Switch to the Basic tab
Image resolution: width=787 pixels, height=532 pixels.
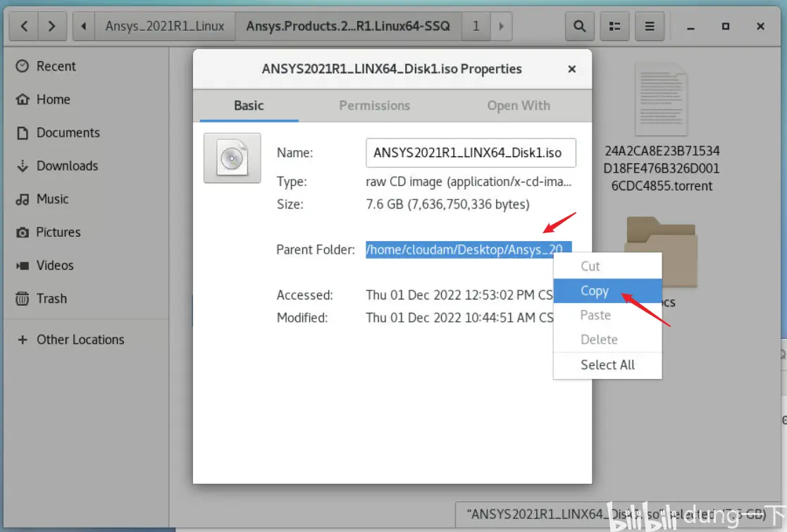coord(249,106)
